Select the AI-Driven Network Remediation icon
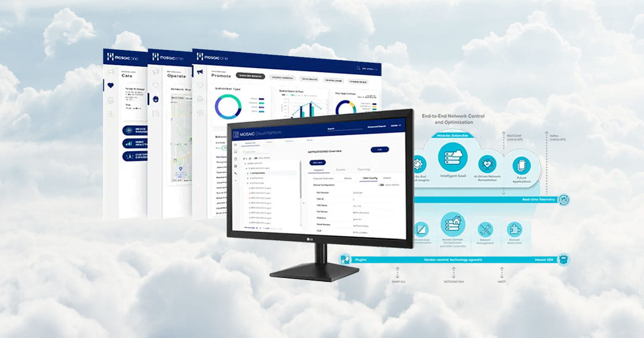 click(x=487, y=163)
